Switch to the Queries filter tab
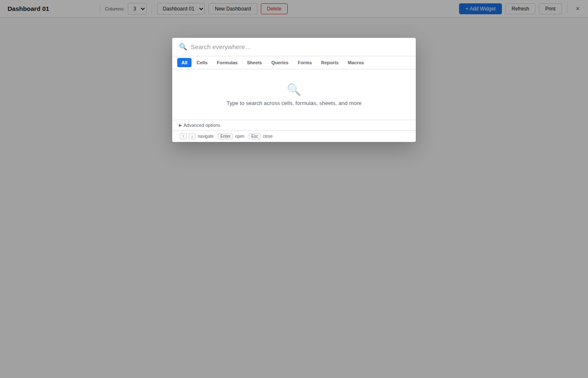Viewport: 588px width, 378px height. 280,63
